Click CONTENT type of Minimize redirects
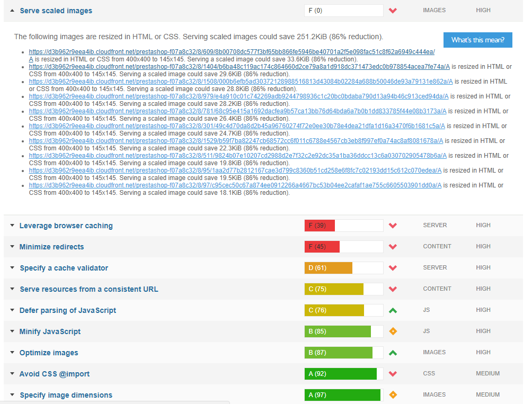 437,246
